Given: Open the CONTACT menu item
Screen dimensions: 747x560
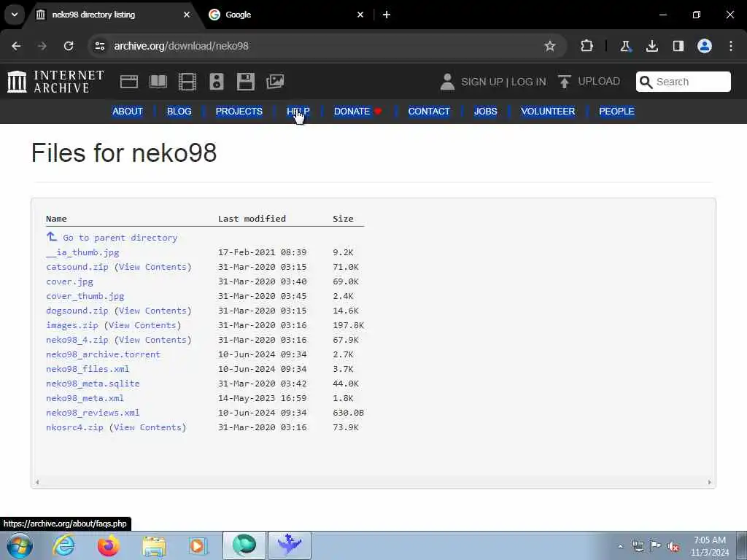Looking at the screenshot, I should click(429, 112).
